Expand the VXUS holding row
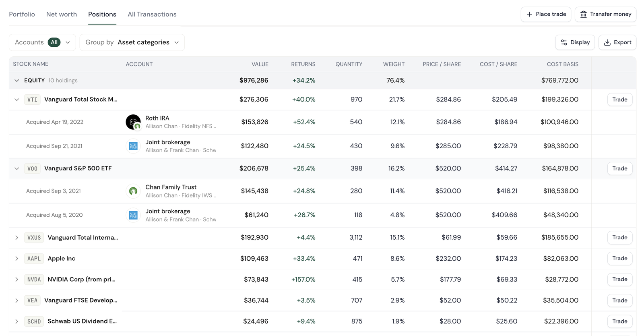Image resolution: width=644 pixels, height=336 pixels. click(x=17, y=238)
